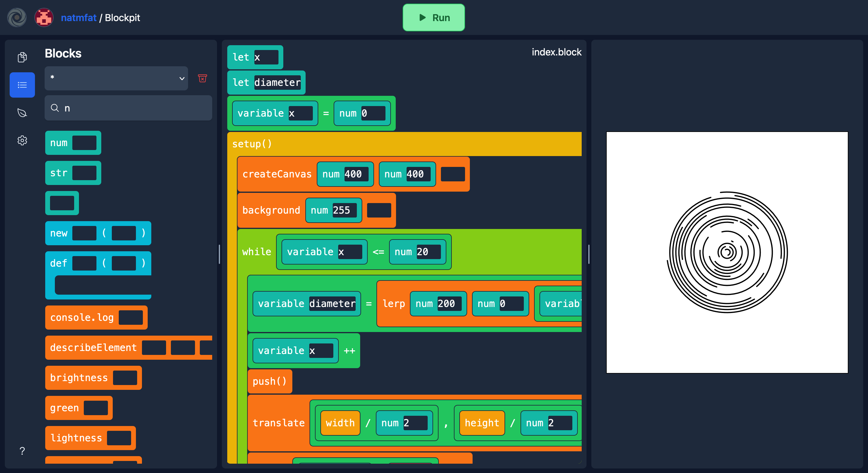Select the console.log block
This screenshot has height=473, width=868.
click(96, 317)
